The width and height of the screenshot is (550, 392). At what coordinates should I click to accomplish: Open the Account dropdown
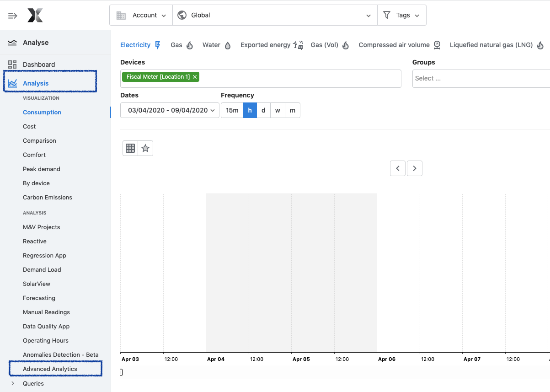pos(141,15)
